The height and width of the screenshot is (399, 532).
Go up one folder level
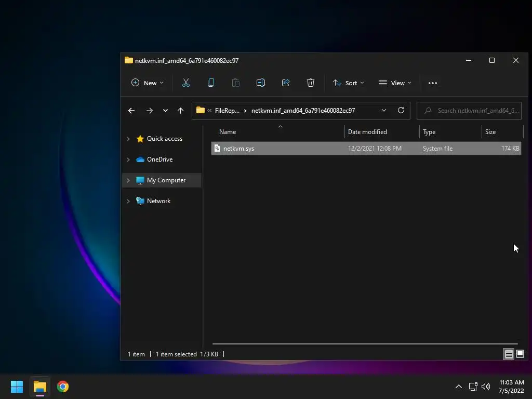click(x=180, y=111)
